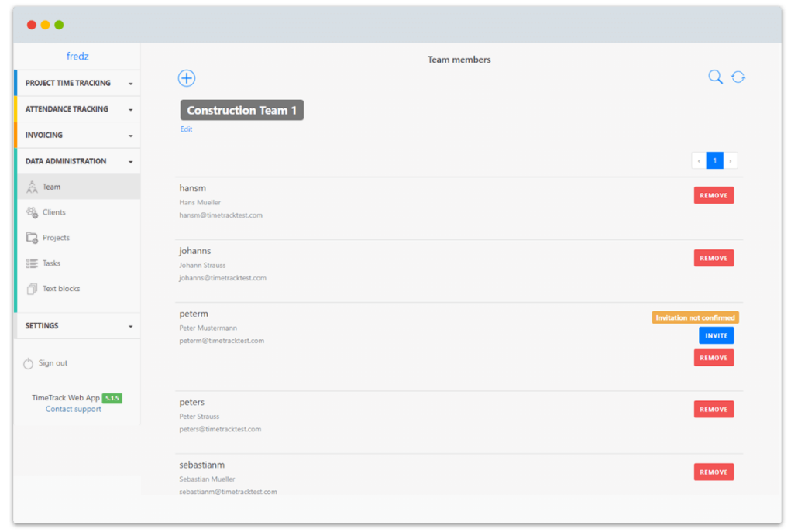Click the Text blocks icon
Screen dimensions: 798x532
pyautogui.click(x=32, y=289)
